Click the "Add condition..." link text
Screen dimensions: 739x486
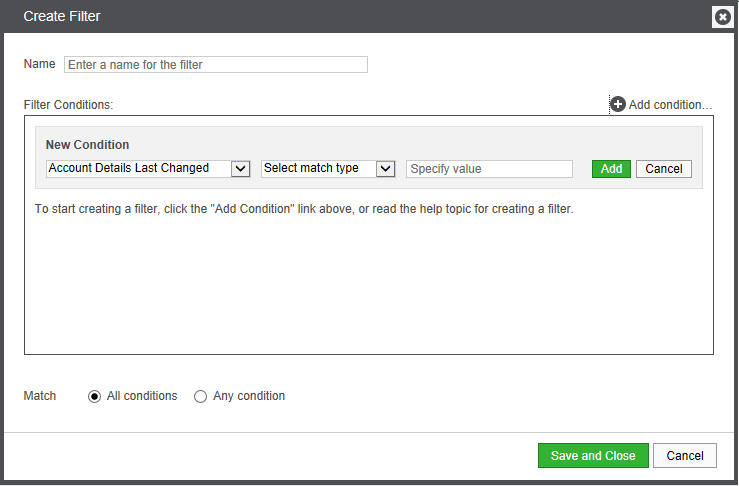click(670, 104)
